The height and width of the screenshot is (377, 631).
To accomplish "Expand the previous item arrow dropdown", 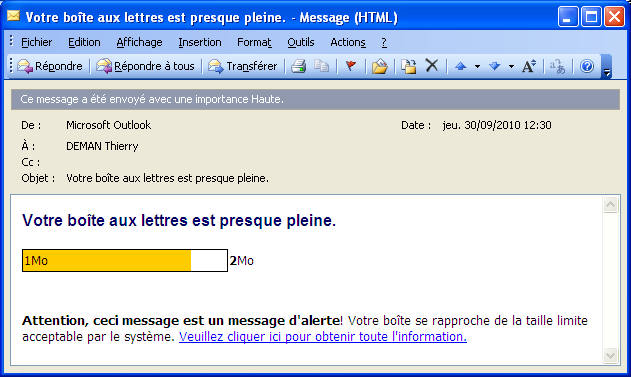I will pos(477,66).
